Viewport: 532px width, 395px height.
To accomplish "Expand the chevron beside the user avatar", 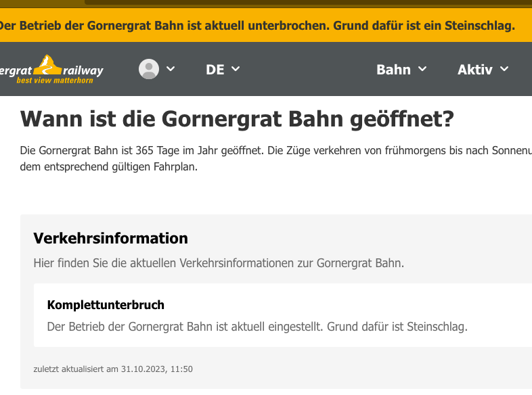I will (171, 69).
